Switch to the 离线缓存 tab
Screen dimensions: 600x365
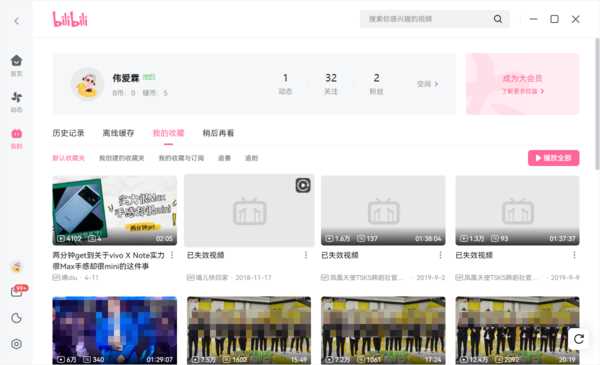tap(118, 133)
